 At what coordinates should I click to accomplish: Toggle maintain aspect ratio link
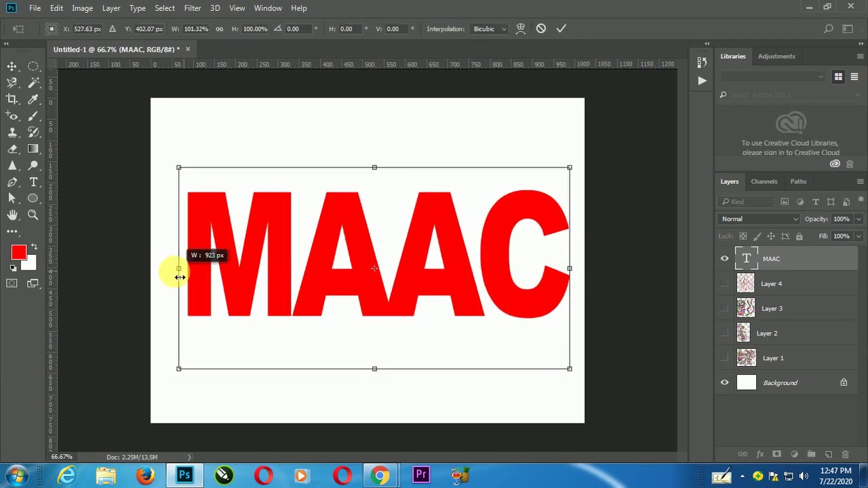tap(219, 29)
